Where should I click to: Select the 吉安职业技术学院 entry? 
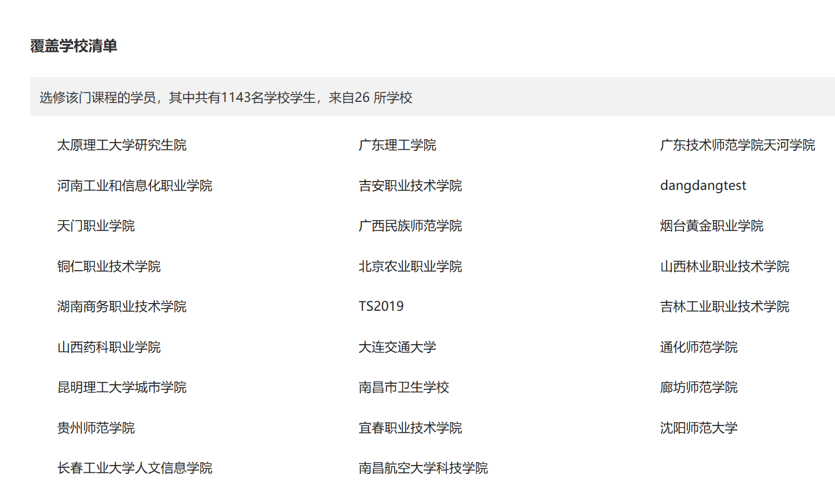410,186
